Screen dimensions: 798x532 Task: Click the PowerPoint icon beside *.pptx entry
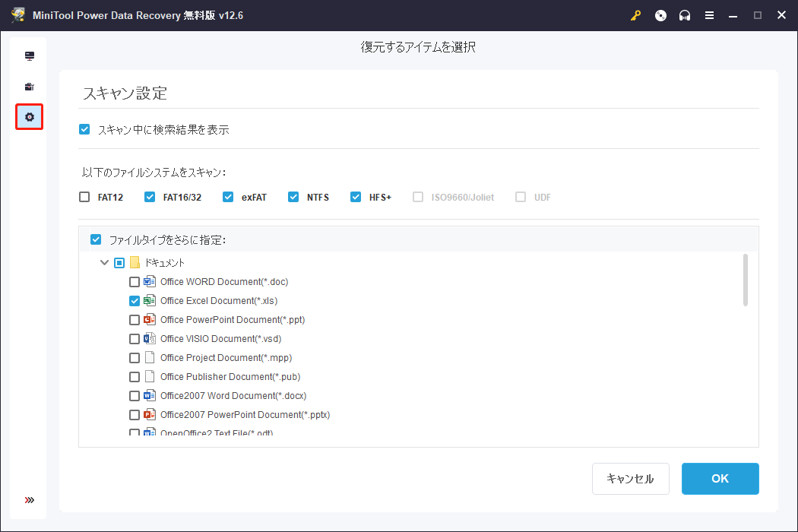pos(150,414)
